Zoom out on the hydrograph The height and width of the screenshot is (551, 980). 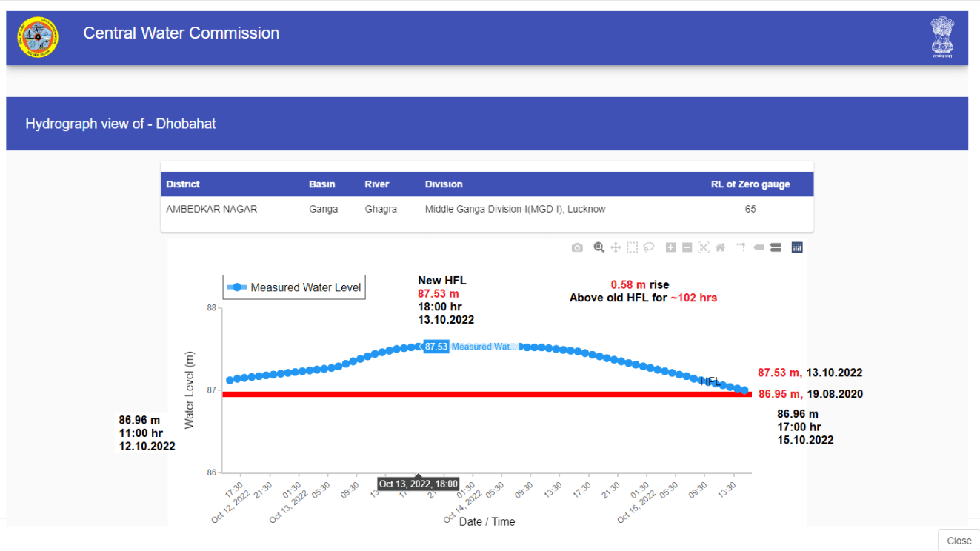click(x=687, y=247)
